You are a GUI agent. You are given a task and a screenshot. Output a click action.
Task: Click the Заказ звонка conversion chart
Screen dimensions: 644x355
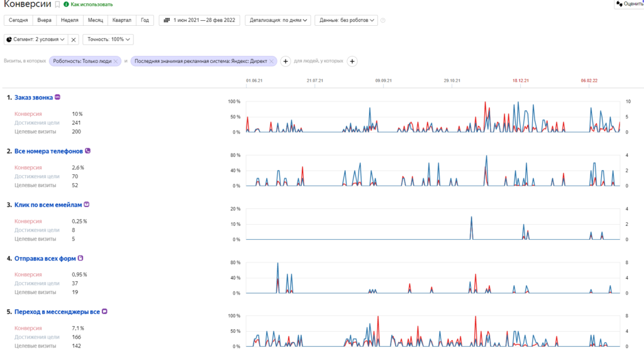(x=433, y=116)
